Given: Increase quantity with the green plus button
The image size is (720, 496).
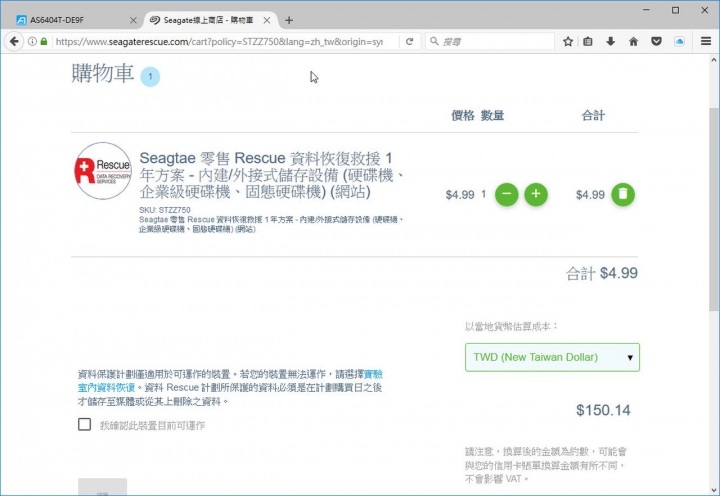Looking at the screenshot, I should pyautogui.click(x=536, y=194).
